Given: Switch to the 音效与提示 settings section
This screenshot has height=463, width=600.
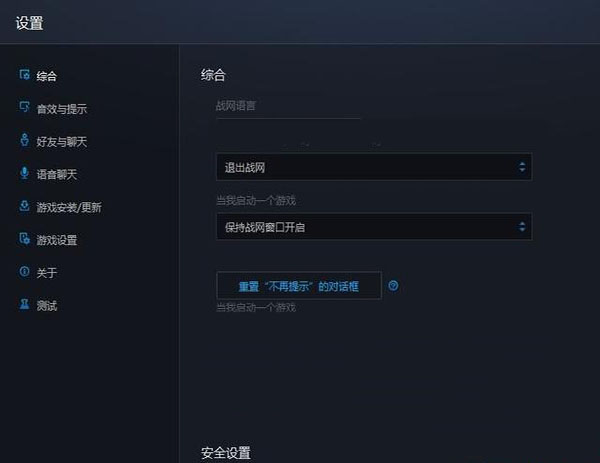Looking at the screenshot, I should coord(62,109).
